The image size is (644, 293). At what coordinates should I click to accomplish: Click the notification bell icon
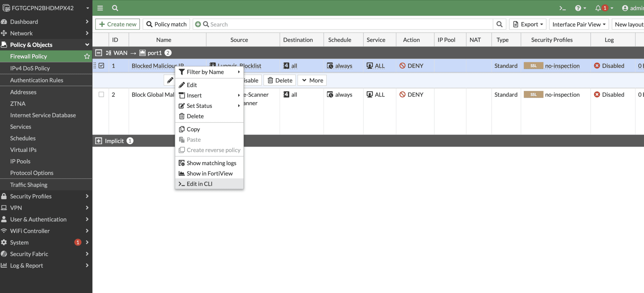[x=598, y=8]
